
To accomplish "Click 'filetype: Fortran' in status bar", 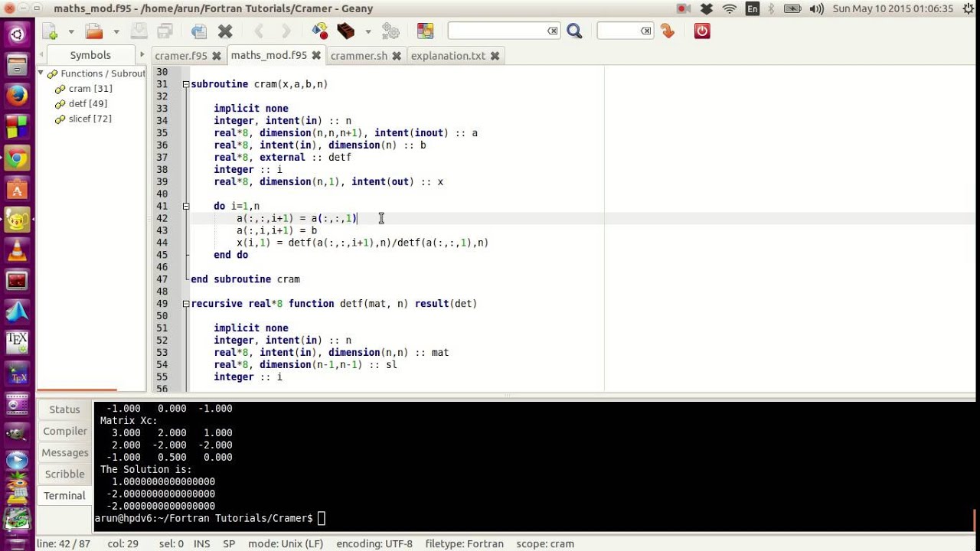I will 465,544.
